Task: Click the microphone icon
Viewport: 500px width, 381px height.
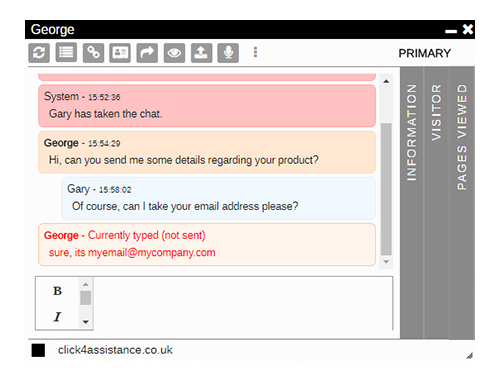Action: click(x=228, y=53)
